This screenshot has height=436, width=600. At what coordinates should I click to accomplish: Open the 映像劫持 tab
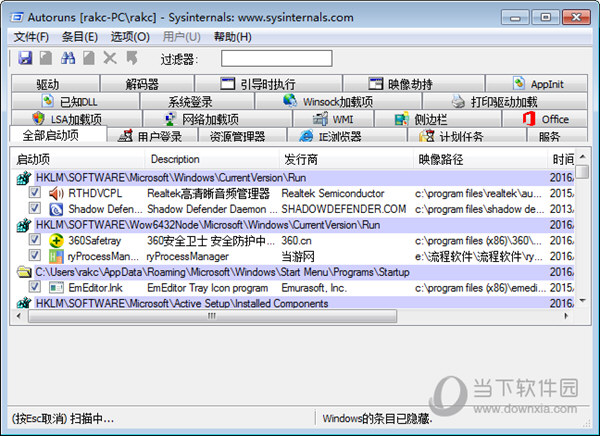tap(414, 83)
